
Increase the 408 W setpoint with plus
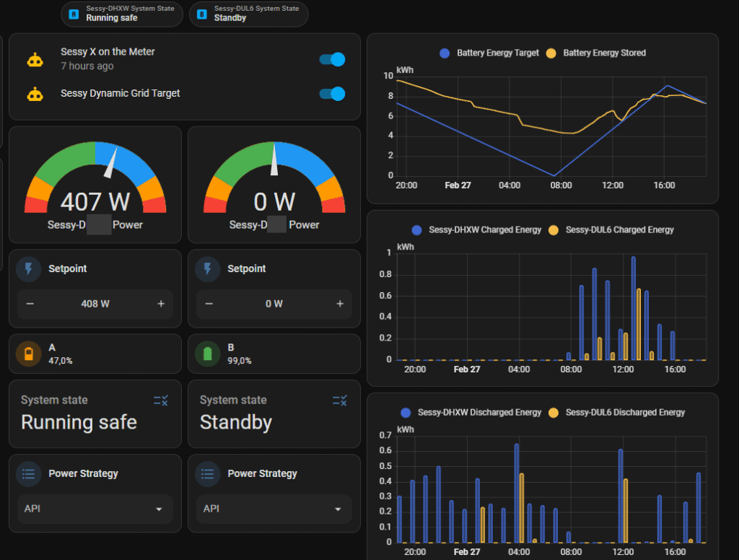pyautogui.click(x=161, y=304)
